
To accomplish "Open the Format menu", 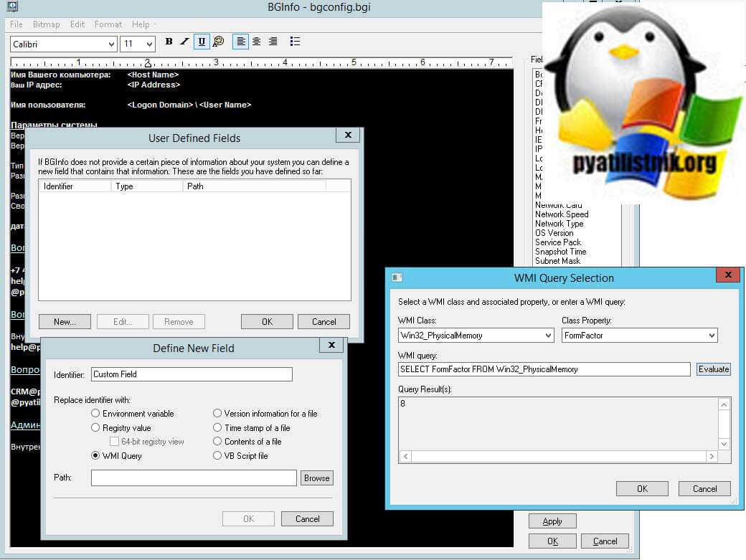I will pos(108,24).
